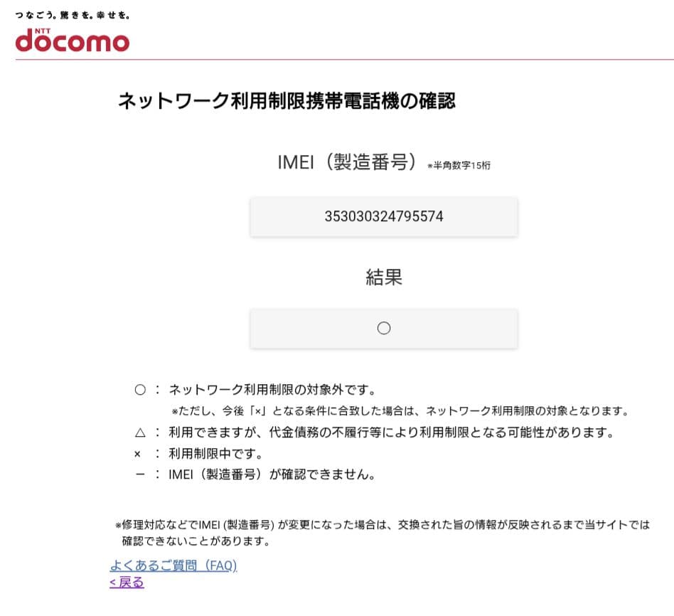Viewport: 674px width, 616px height.
Task: Click the ネットワーク利用制限携帯電話機の確認 heading
Action: pos(288,101)
